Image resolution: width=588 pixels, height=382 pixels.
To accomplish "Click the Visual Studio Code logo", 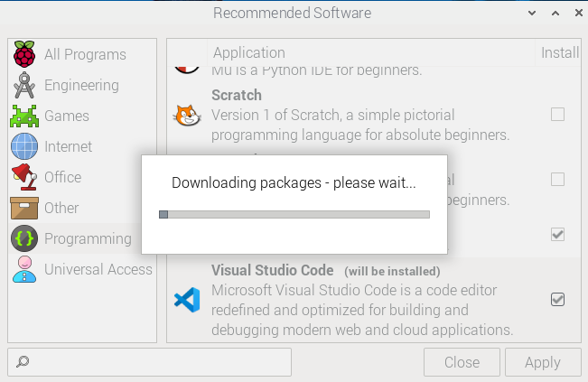I will point(187,300).
